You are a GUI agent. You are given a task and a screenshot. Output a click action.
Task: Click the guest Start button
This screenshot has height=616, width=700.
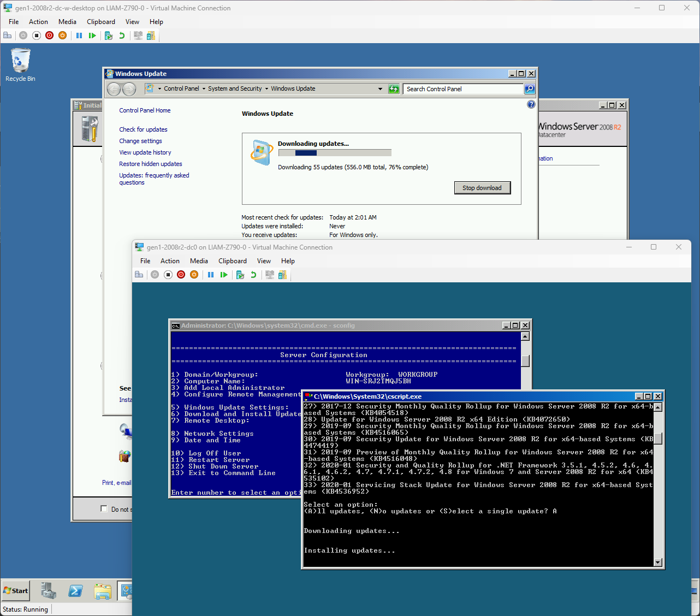(x=16, y=591)
